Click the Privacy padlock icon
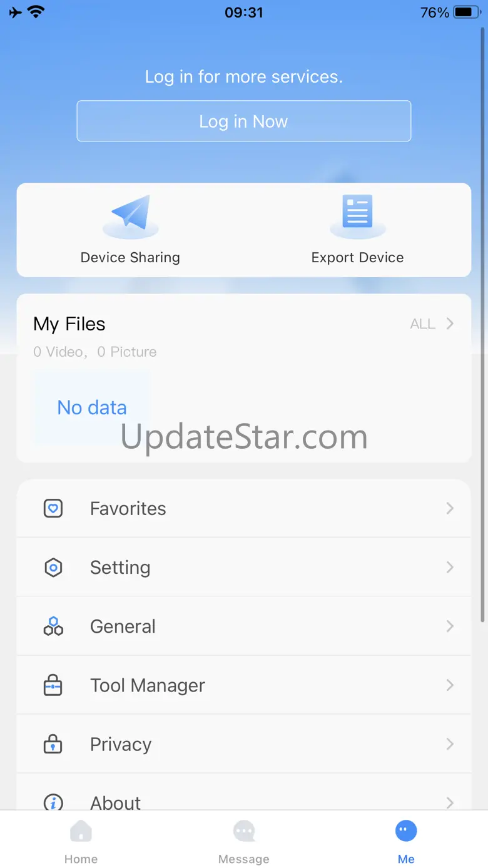The width and height of the screenshot is (488, 868). pos(53,744)
